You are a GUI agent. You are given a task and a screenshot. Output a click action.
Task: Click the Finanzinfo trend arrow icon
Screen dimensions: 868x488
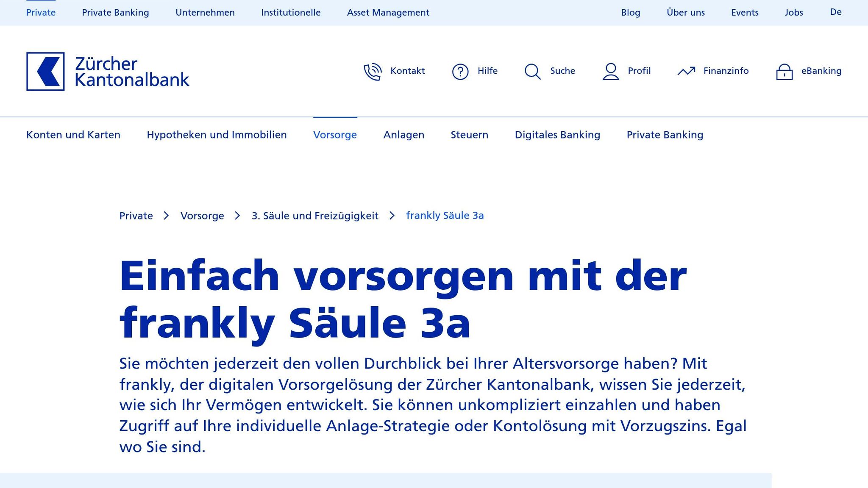pyautogui.click(x=686, y=71)
